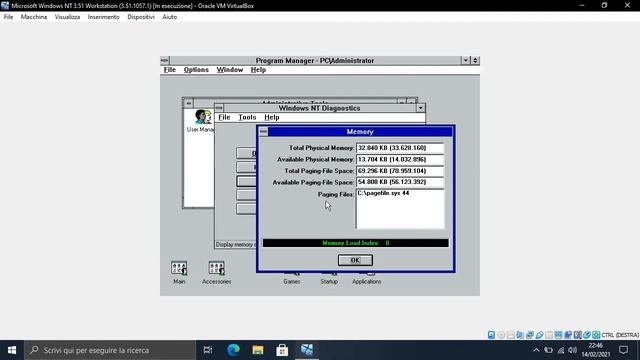The image size is (640, 360).
Task: Click Available Paging-File Space value field
Action: 400,182
